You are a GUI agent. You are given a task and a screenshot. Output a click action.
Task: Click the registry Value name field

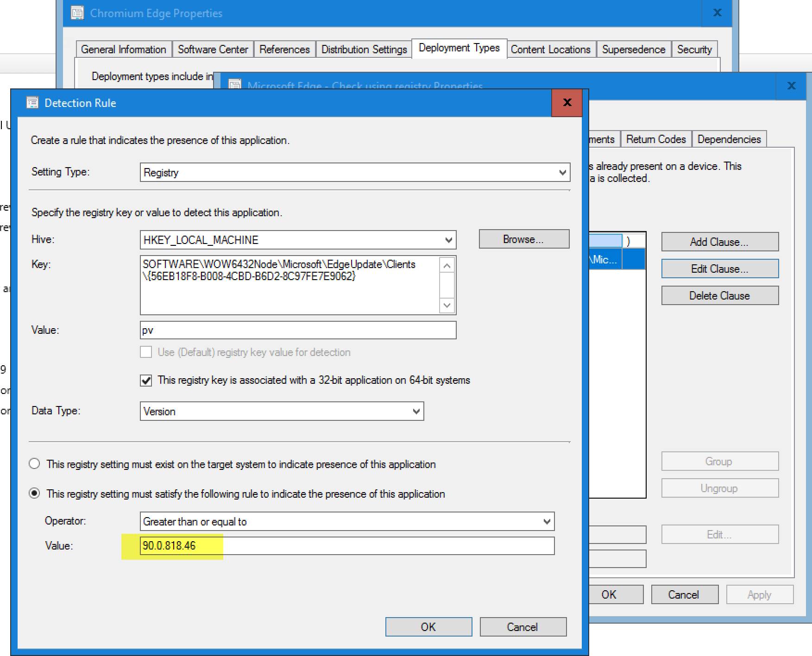[298, 330]
